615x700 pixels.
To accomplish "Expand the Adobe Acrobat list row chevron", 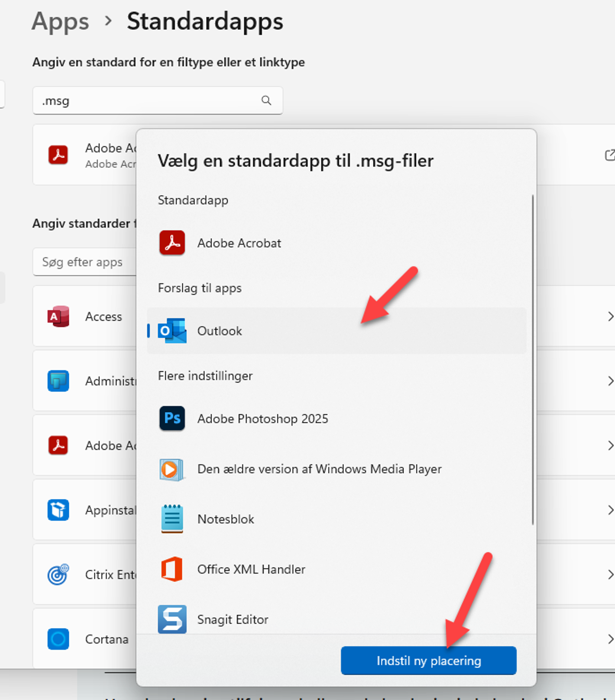I will (610, 445).
